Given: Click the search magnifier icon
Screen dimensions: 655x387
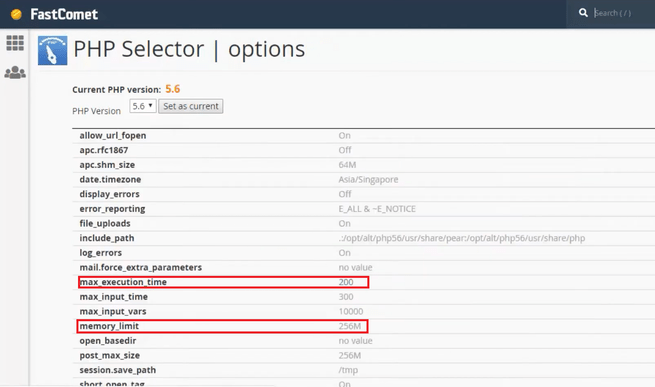Looking at the screenshot, I should point(583,13).
